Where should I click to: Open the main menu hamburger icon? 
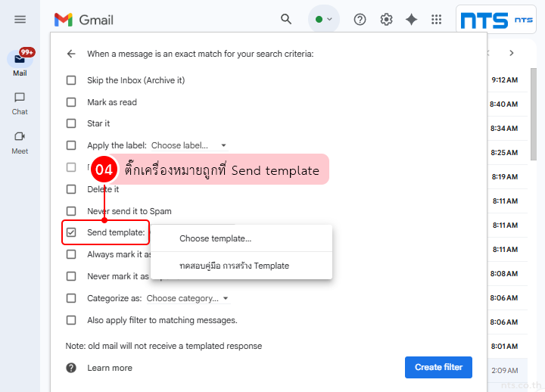(20, 20)
